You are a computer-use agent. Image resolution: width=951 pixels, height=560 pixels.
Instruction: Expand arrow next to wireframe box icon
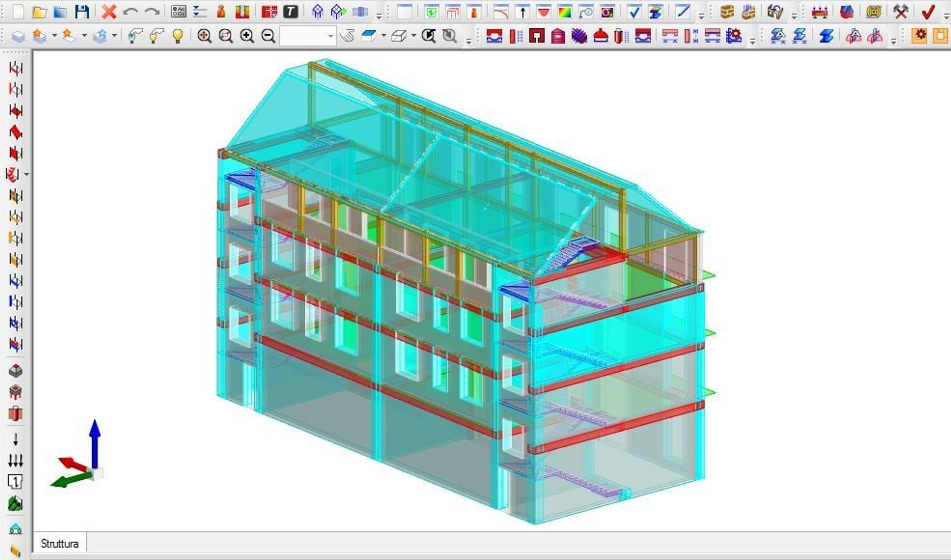tap(414, 36)
